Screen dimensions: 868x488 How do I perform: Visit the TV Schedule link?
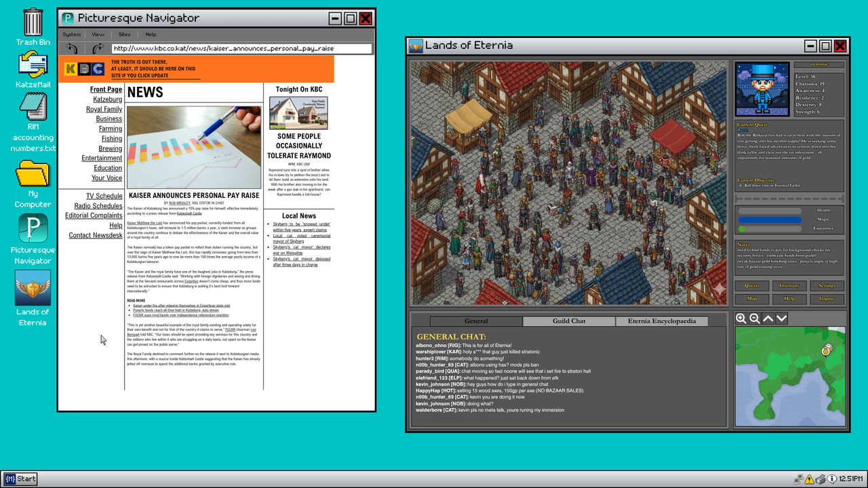click(x=104, y=196)
